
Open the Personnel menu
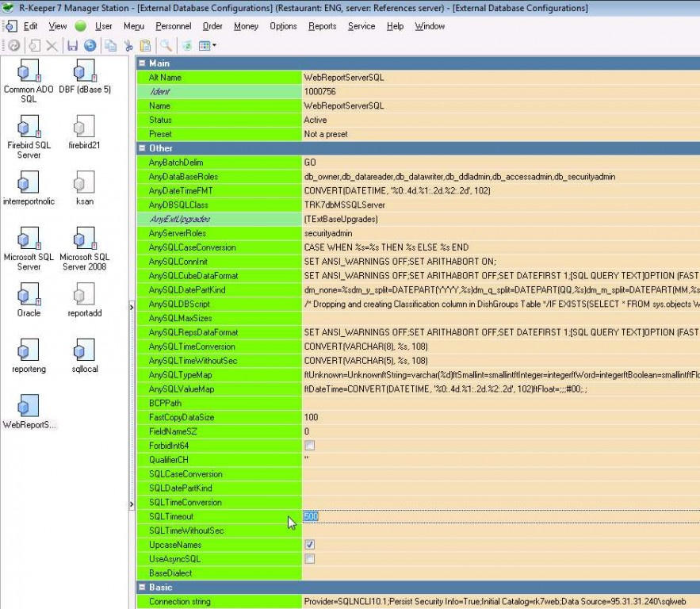pyautogui.click(x=173, y=26)
